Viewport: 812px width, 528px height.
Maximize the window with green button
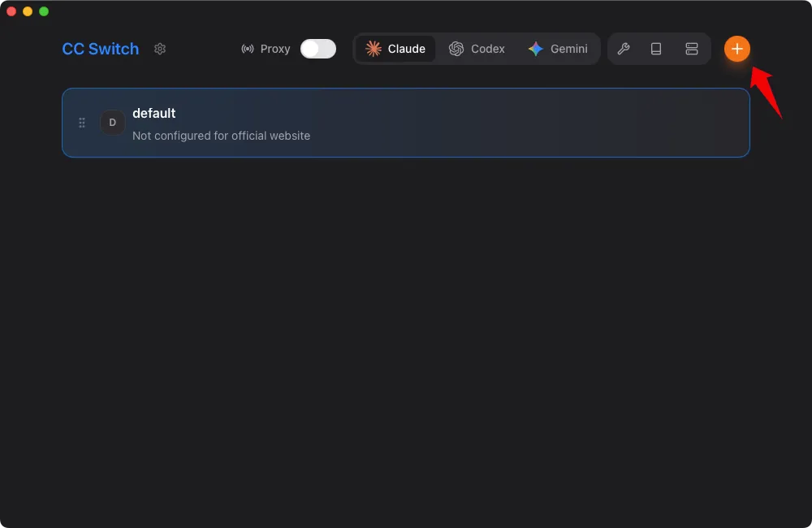44,11
